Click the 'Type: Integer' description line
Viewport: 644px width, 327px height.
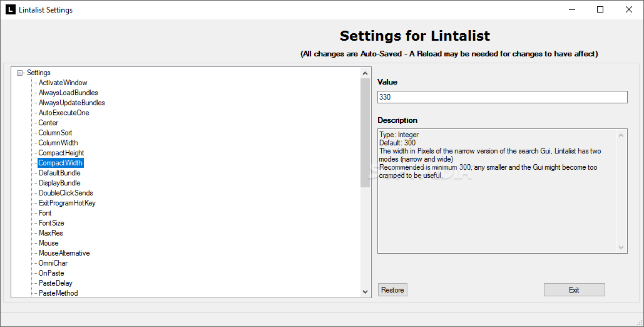point(399,135)
